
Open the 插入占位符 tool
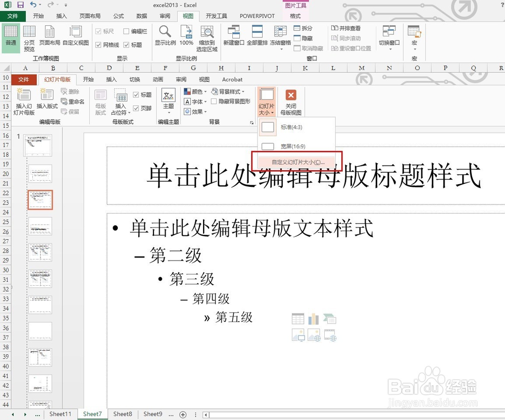pos(121,100)
